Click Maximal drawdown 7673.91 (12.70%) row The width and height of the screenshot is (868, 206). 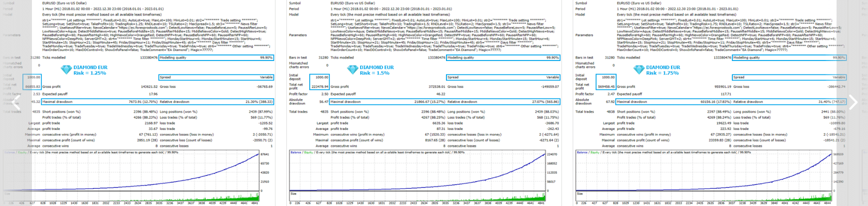click(100, 102)
